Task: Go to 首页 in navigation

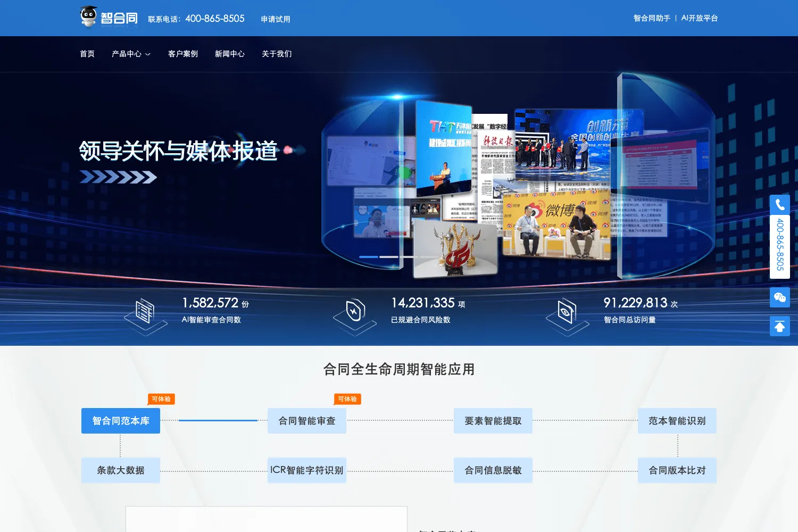Action: click(x=87, y=54)
